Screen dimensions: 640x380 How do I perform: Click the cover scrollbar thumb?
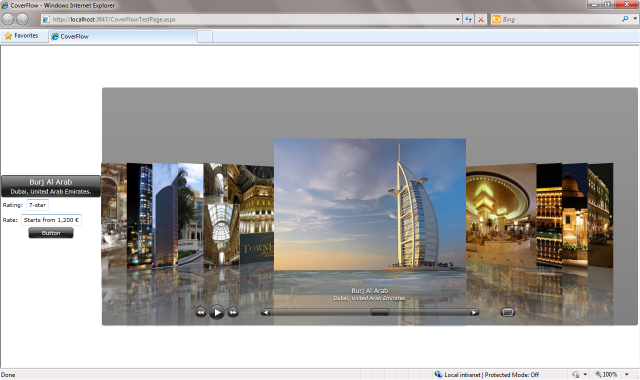(x=380, y=312)
